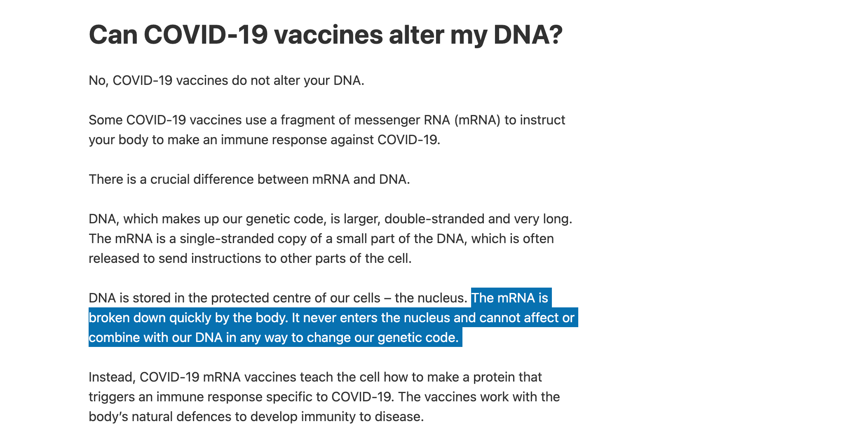Click the words "The mRNA is a single-stranded copy"

click(199, 239)
